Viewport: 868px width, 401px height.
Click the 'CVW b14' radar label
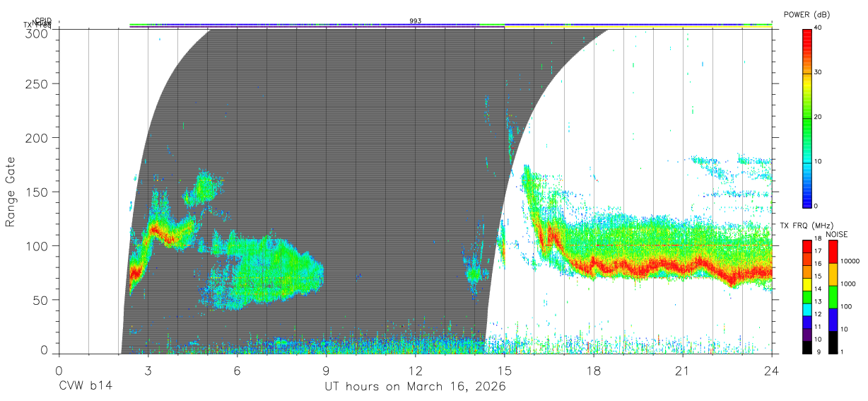coord(86,387)
